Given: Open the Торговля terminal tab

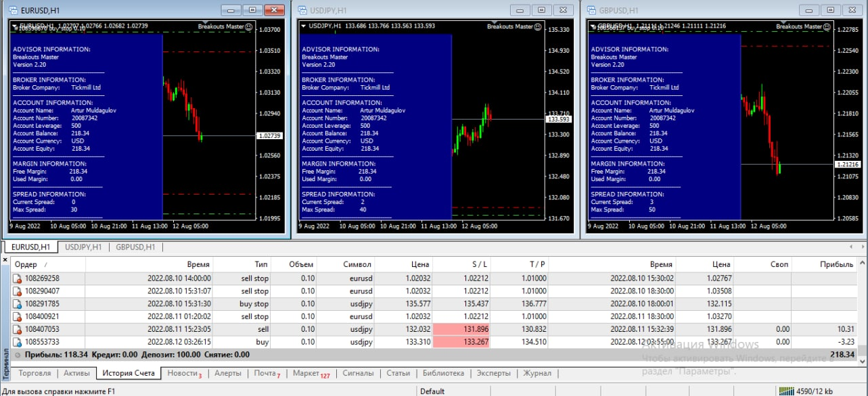Looking at the screenshot, I should pyautogui.click(x=35, y=373).
